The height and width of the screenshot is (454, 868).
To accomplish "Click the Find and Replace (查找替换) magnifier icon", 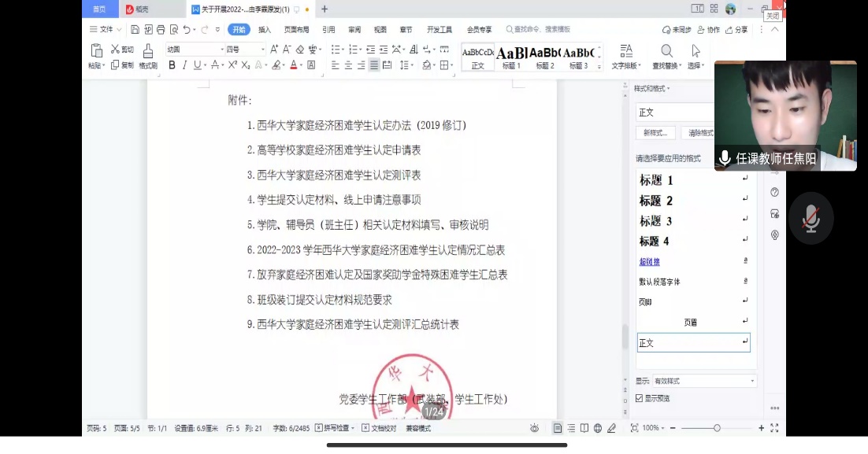I will point(666,52).
